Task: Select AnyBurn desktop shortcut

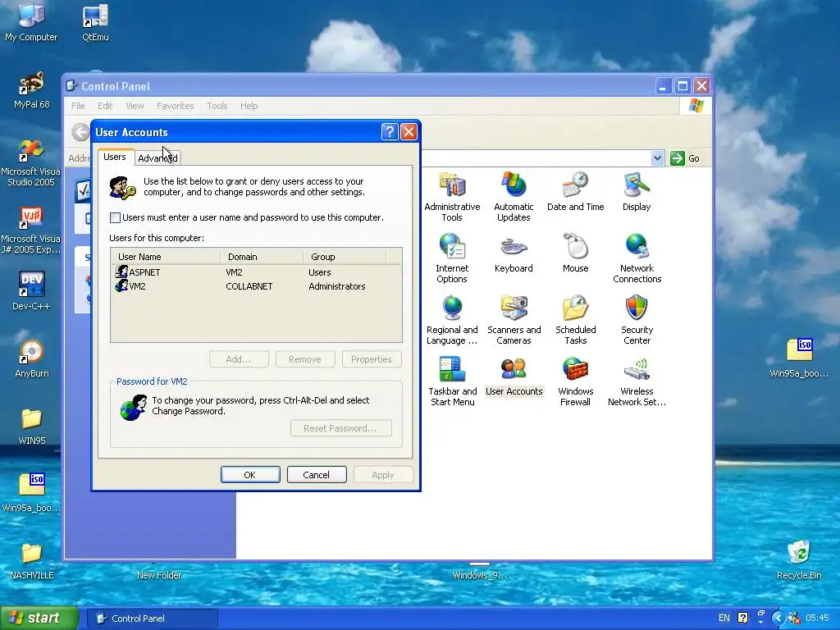Action: pos(31,358)
